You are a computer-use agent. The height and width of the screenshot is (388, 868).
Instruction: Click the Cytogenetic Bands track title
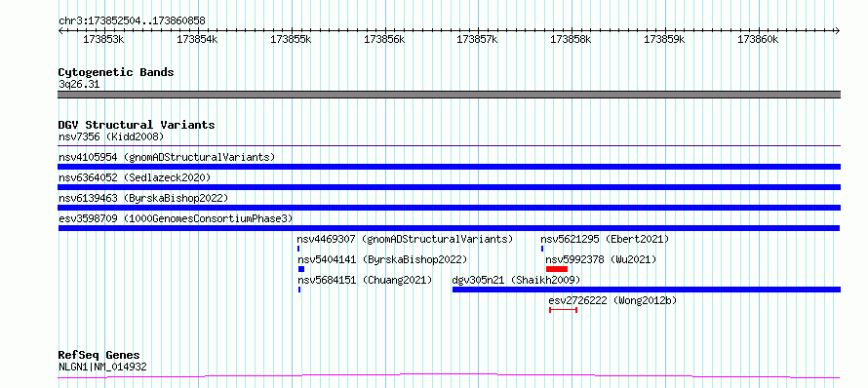[x=116, y=72]
